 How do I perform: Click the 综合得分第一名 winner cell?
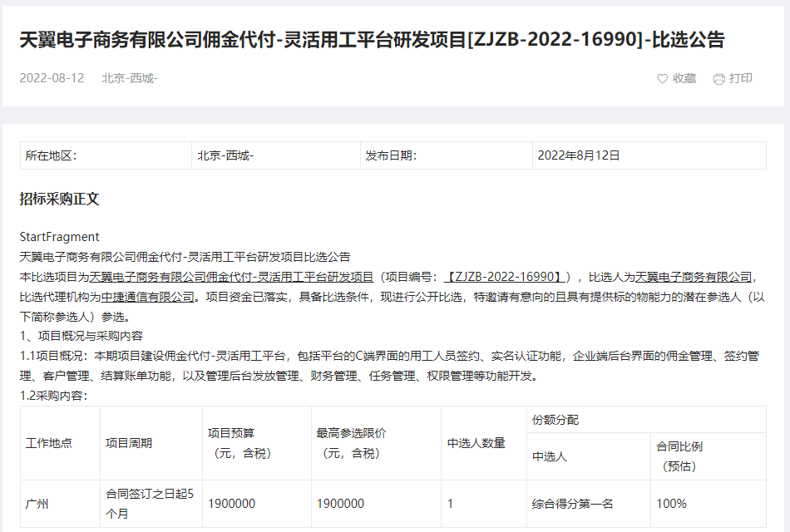coord(573,503)
